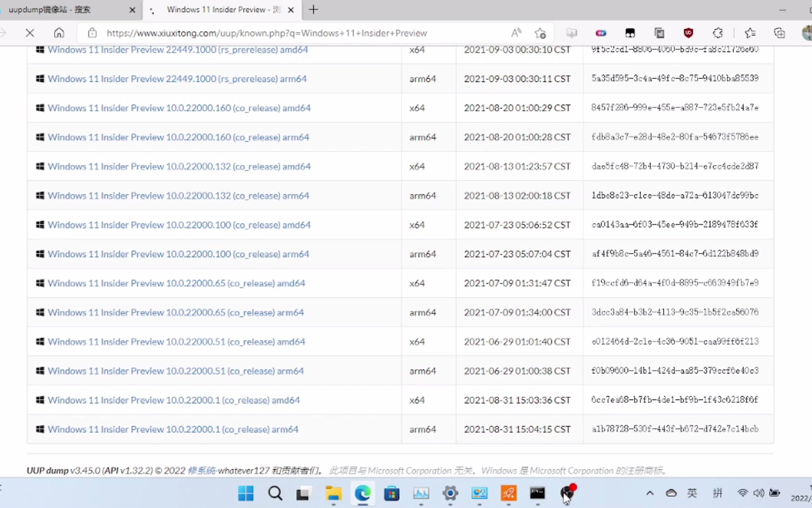Screen dimensions: 812x508
Task: Open build 22449.1000 rs_prerelease amd64
Action: 177,50
